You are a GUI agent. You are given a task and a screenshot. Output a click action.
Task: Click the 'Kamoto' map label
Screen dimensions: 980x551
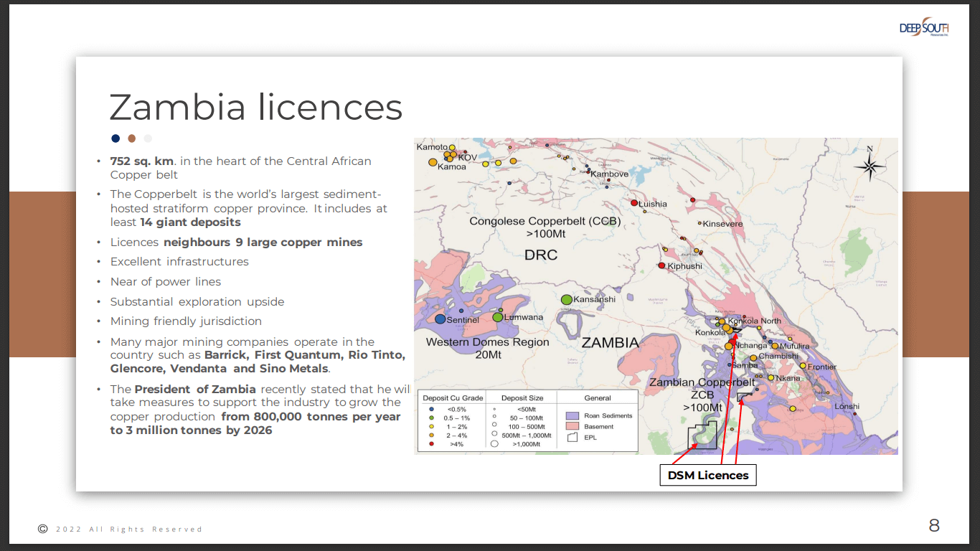pos(432,146)
